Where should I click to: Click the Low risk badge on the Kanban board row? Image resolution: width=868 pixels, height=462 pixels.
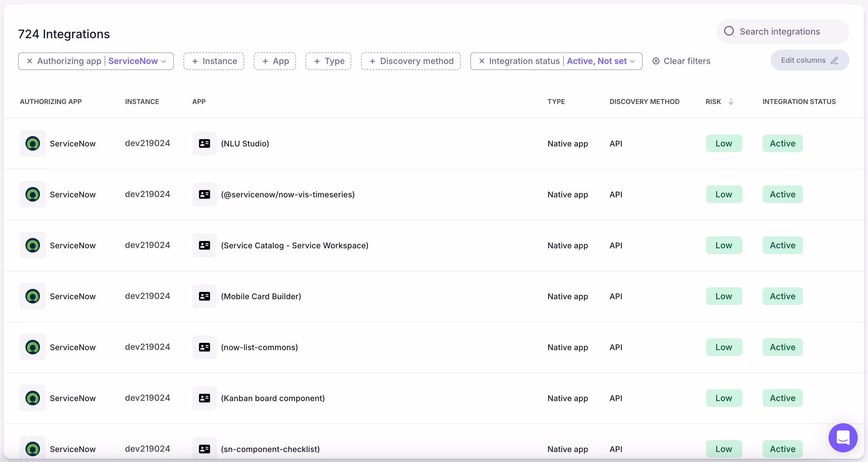coord(724,398)
